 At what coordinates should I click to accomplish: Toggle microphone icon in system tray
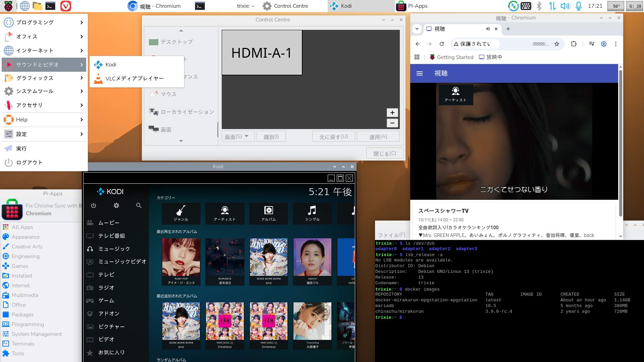click(x=579, y=6)
